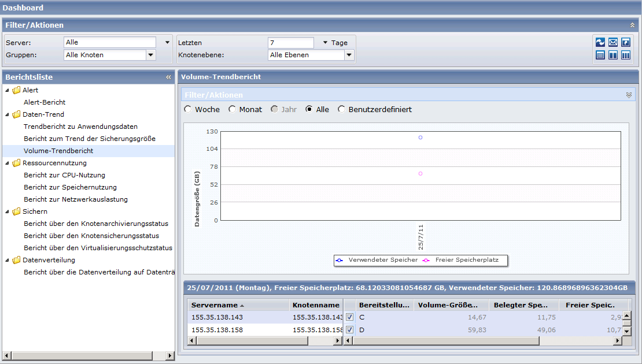Click left scroll arrow under Servername column
The width and height of the screenshot is (642, 364).
pos(191,341)
